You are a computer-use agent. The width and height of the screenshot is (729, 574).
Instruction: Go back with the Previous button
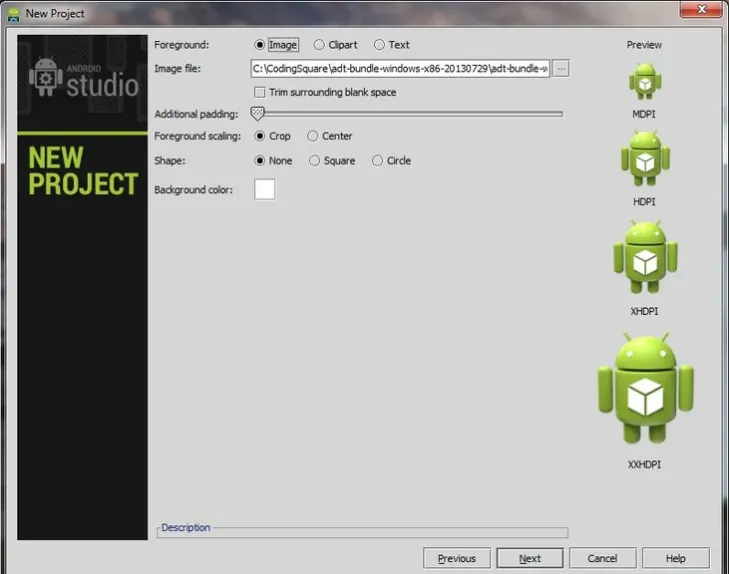(x=457, y=558)
